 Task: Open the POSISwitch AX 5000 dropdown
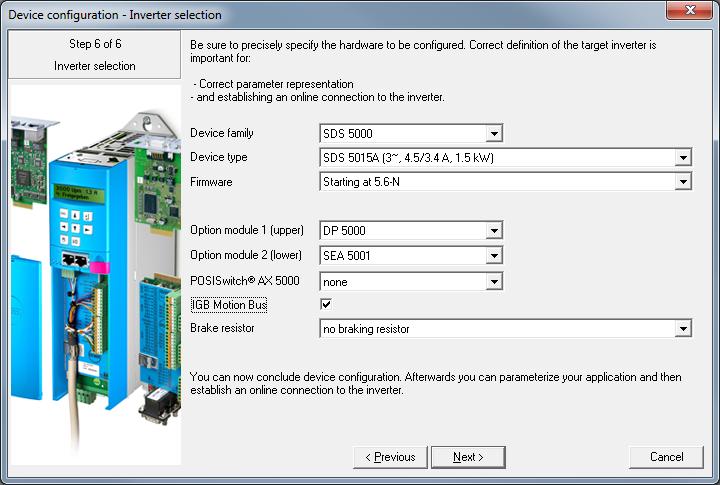click(494, 282)
